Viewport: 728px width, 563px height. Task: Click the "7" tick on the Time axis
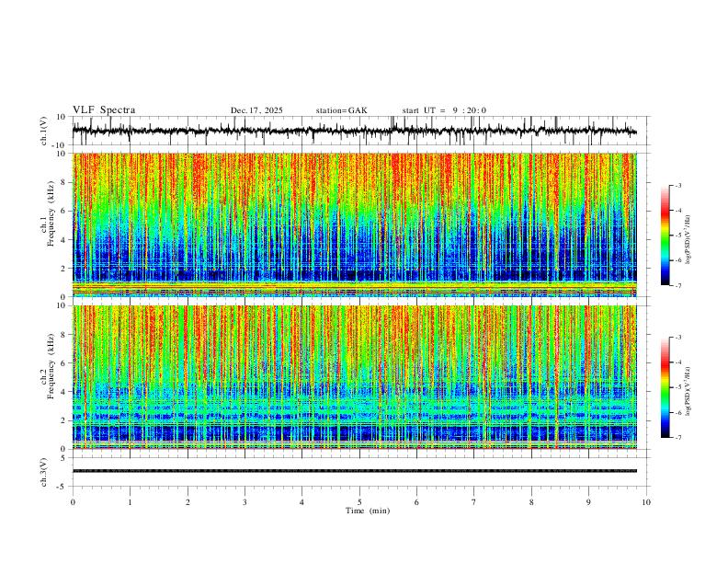[x=474, y=502]
